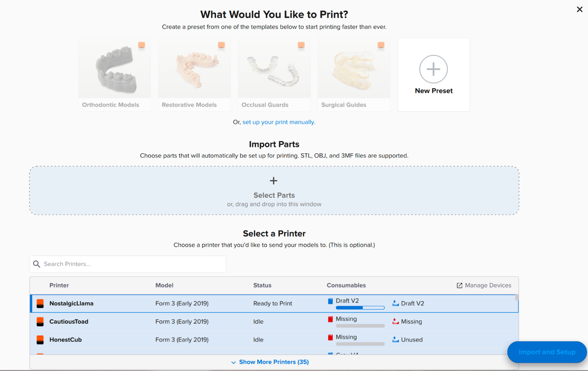Click the printer icon next to NostalgicLlama
588x371 pixels.
tap(40, 303)
